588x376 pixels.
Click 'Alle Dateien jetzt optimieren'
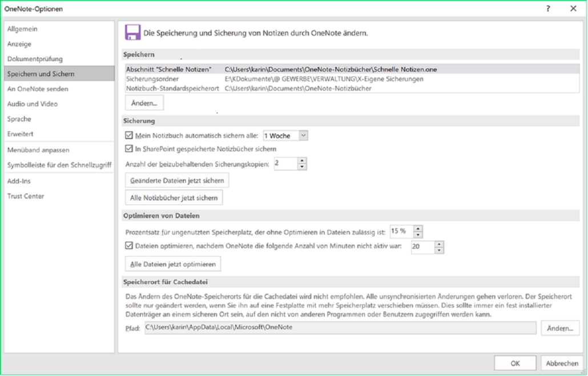(173, 263)
